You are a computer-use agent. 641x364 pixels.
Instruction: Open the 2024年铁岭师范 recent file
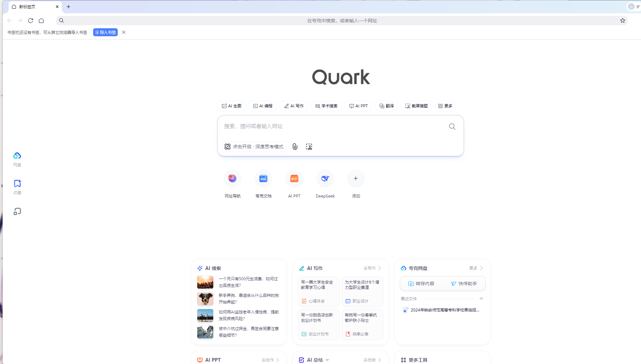[441, 310]
